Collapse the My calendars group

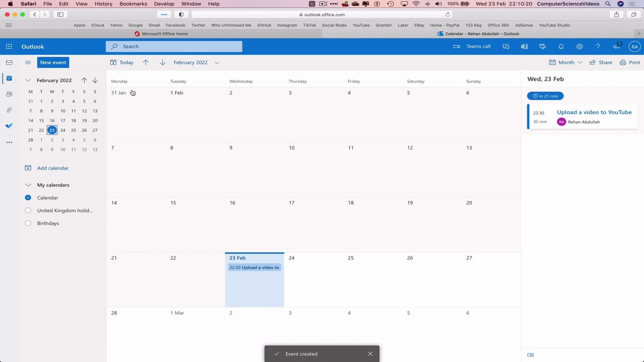[28, 185]
